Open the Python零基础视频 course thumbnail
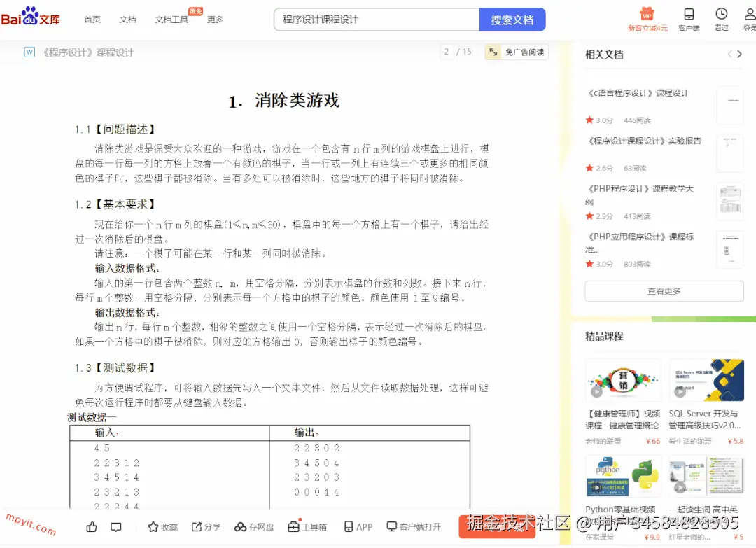 [x=623, y=476]
